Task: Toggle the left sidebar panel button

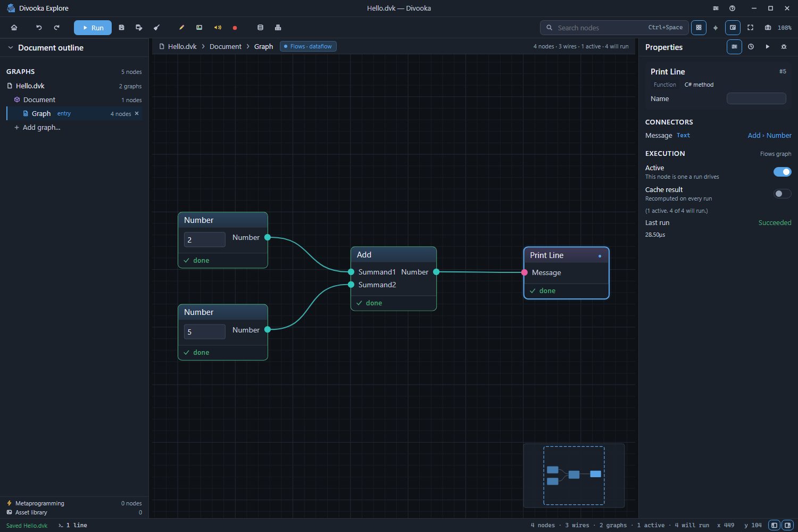Action: (x=774, y=525)
